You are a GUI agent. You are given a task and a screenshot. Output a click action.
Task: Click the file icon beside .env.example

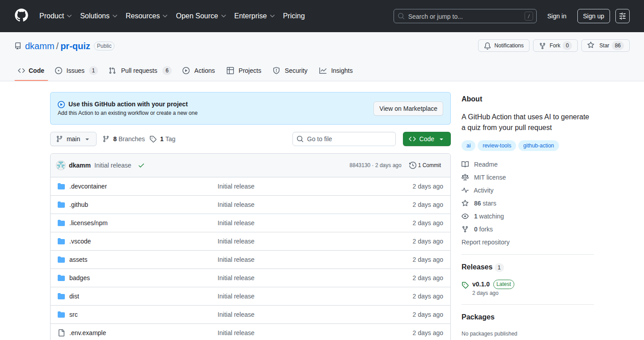[61, 333]
